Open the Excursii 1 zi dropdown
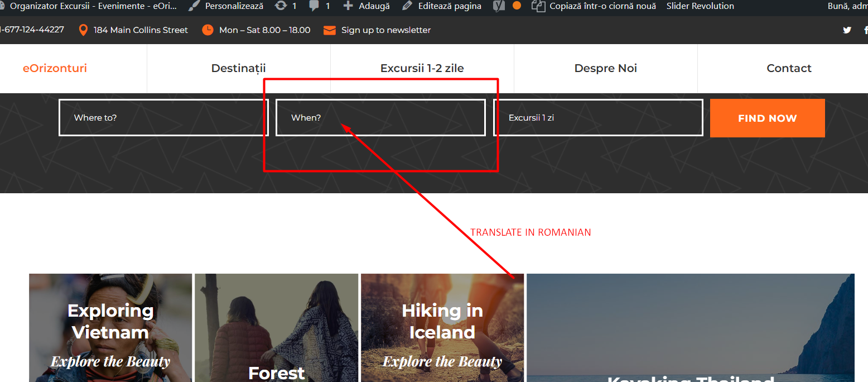This screenshot has height=382, width=868. pos(598,117)
